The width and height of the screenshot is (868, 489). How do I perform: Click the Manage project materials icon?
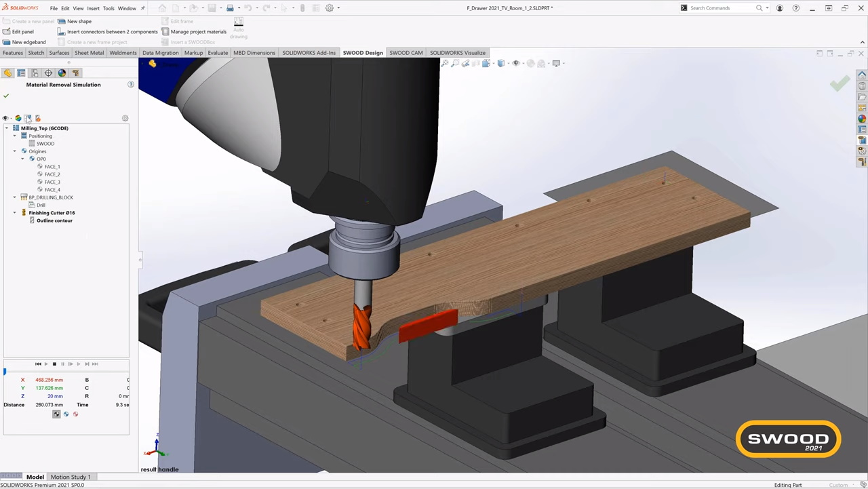pyautogui.click(x=165, y=32)
